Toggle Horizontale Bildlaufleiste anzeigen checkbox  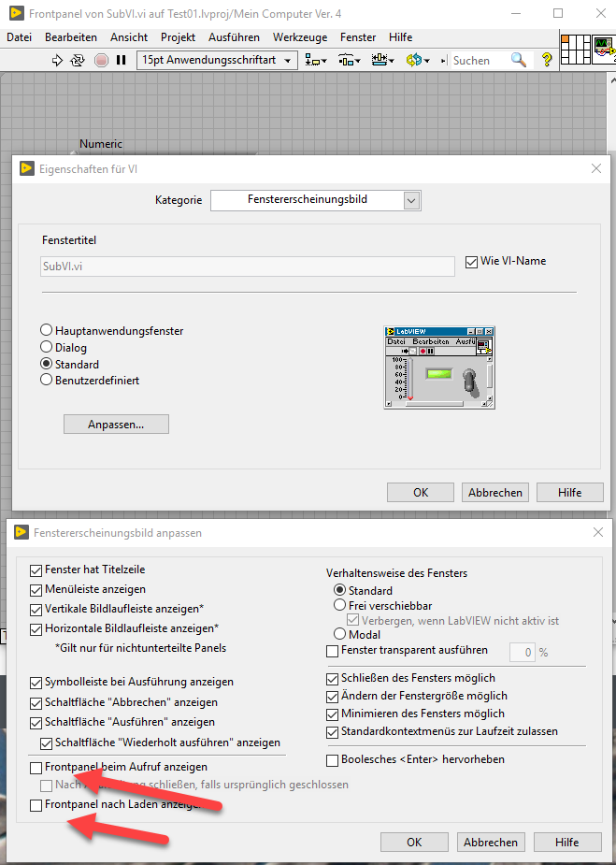coord(36,629)
